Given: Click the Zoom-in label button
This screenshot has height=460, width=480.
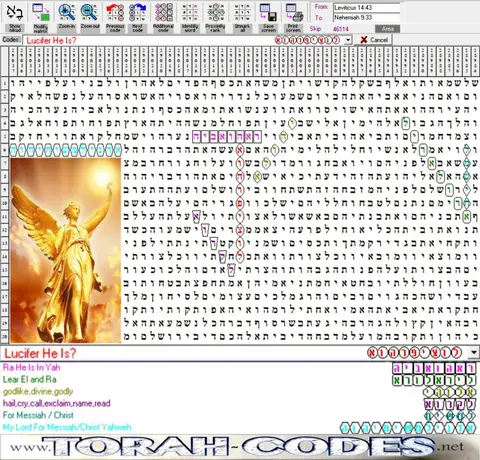Looking at the screenshot, I should point(67,28).
